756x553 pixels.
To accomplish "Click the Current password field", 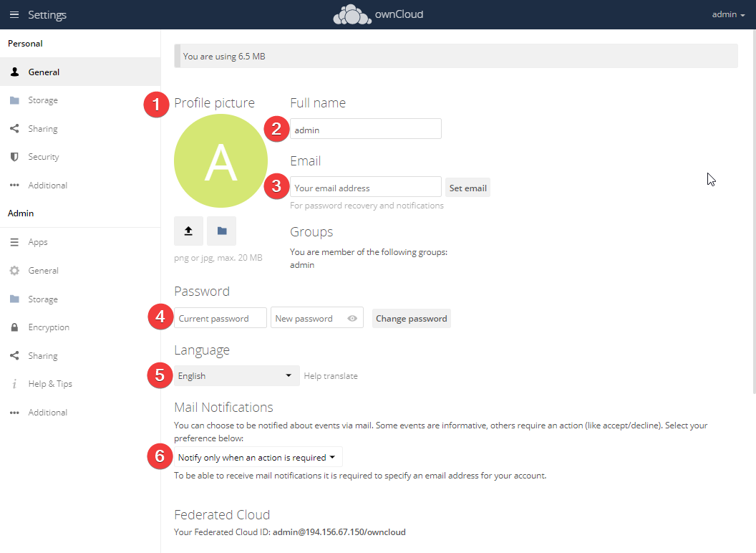I will pyautogui.click(x=220, y=319).
